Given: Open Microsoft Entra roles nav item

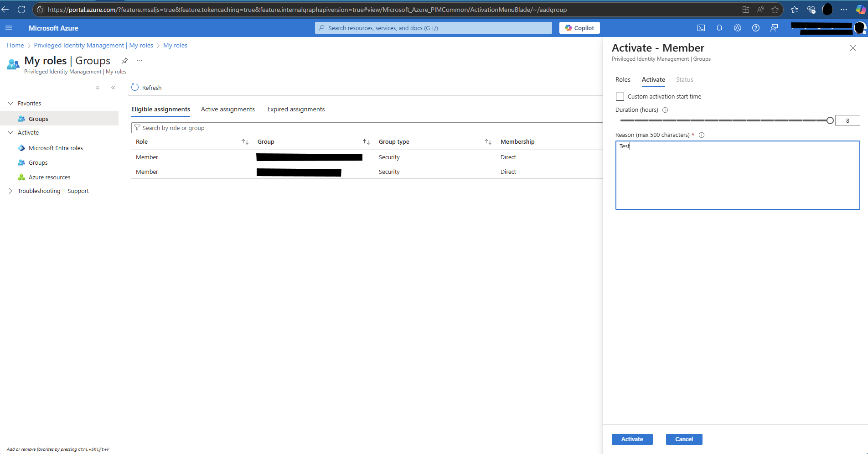Looking at the screenshot, I should click(x=56, y=148).
